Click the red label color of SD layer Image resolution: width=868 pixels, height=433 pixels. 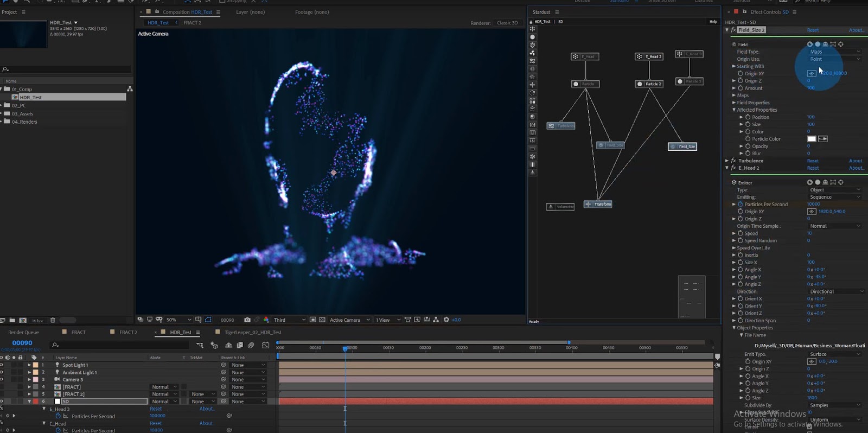[x=36, y=402]
